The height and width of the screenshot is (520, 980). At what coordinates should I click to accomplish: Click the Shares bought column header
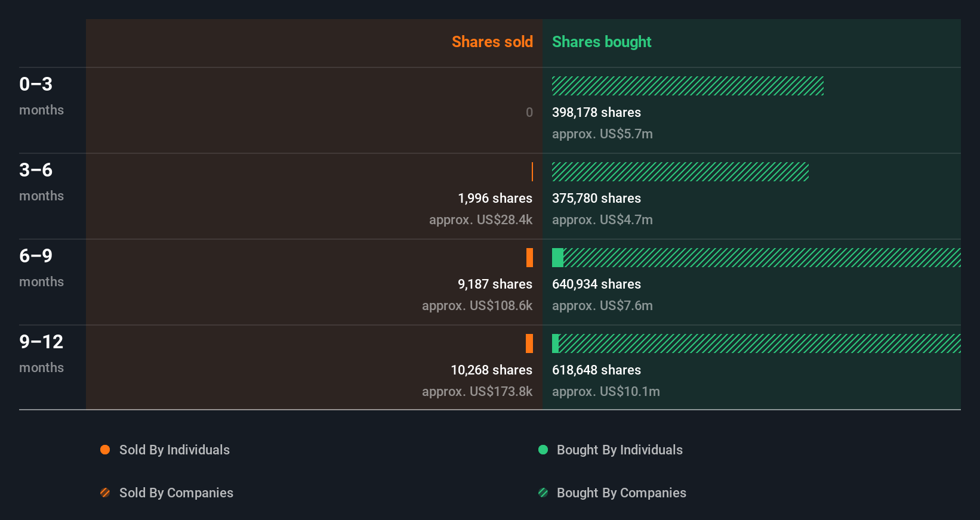coord(602,42)
